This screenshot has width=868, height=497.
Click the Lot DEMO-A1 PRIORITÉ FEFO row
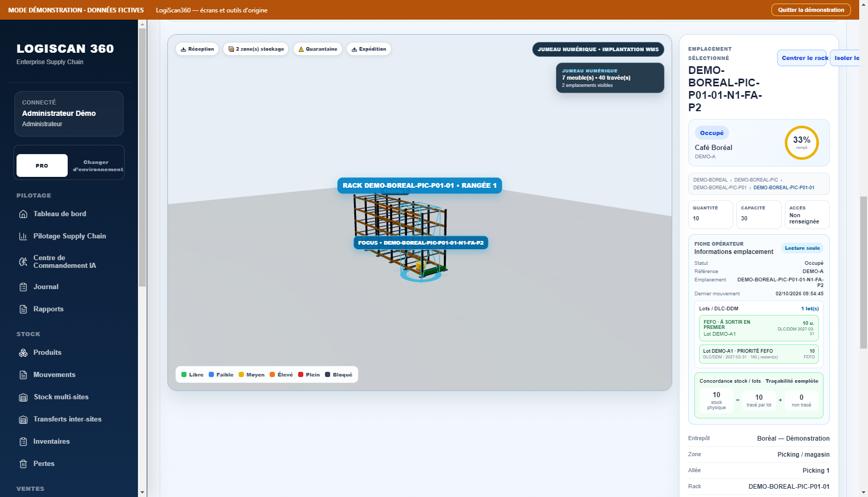tap(758, 354)
